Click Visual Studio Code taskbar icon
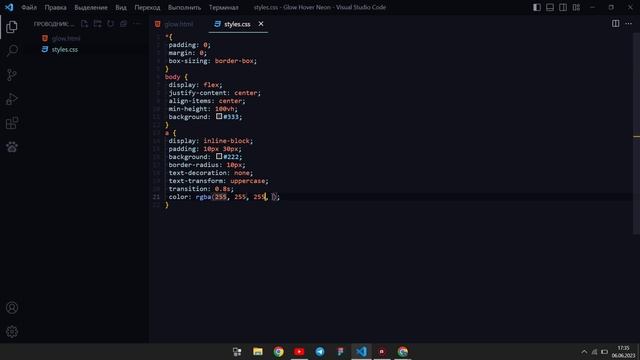640x360 pixels. 361,351
